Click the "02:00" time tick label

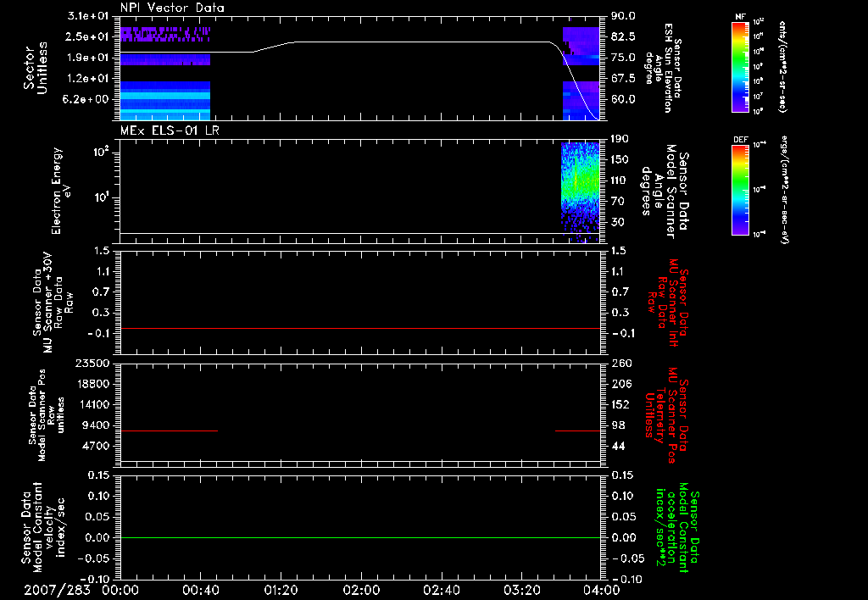coord(361,590)
